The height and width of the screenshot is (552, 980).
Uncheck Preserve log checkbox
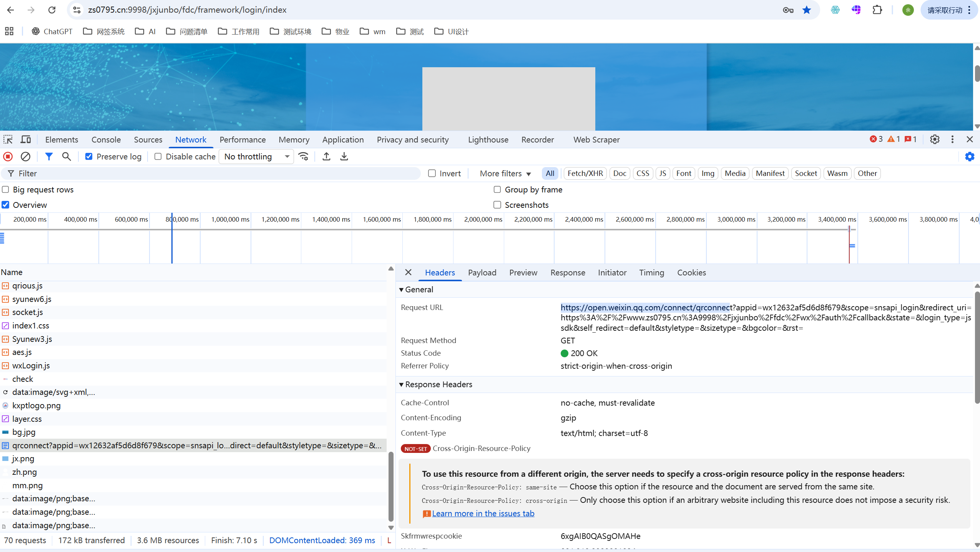pyautogui.click(x=89, y=157)
